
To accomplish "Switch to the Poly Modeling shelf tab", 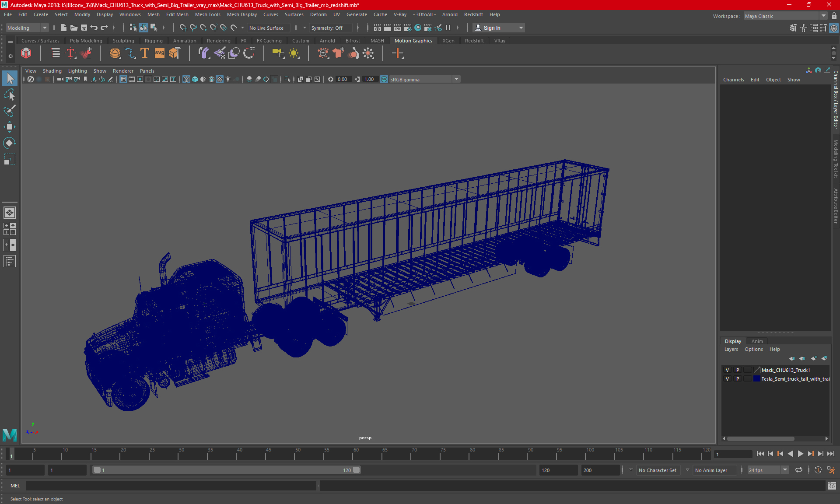I will tap(86, 41).
